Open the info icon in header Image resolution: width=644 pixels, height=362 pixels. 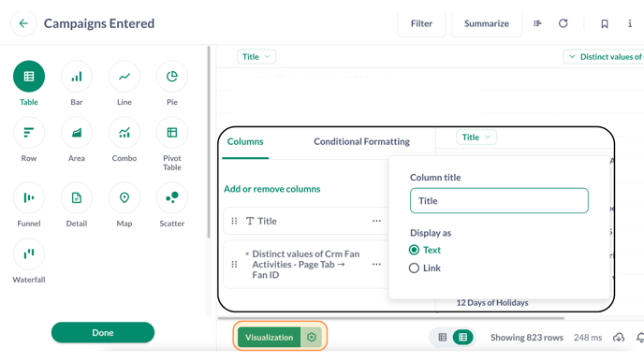pos(630,23)
